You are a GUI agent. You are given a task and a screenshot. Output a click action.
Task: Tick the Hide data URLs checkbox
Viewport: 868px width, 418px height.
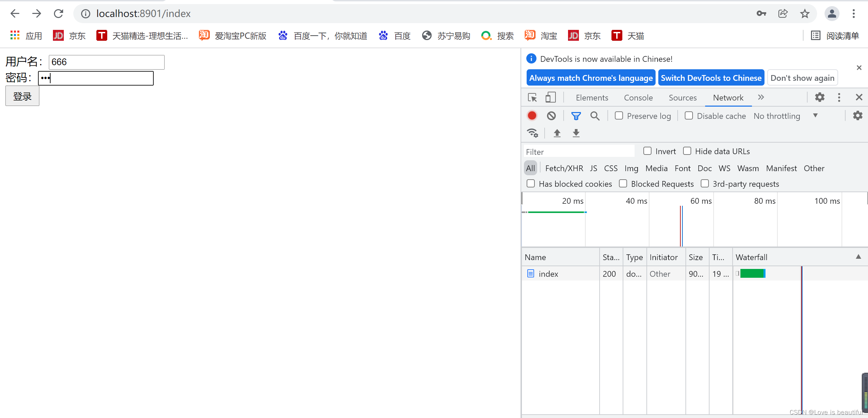(x=687, y=151)
